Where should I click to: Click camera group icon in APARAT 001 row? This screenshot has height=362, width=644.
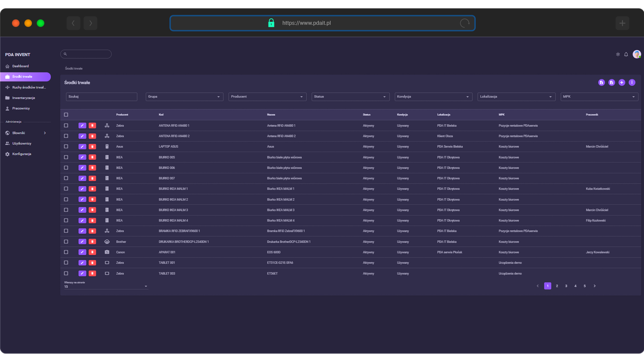pyautogui.click(x=107, y=252)
